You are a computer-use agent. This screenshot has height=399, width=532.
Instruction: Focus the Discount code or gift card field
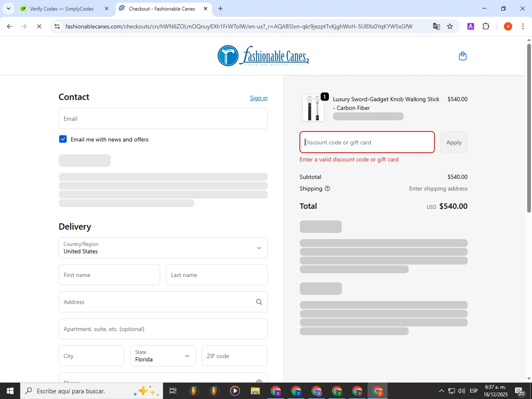coord(367,142)
